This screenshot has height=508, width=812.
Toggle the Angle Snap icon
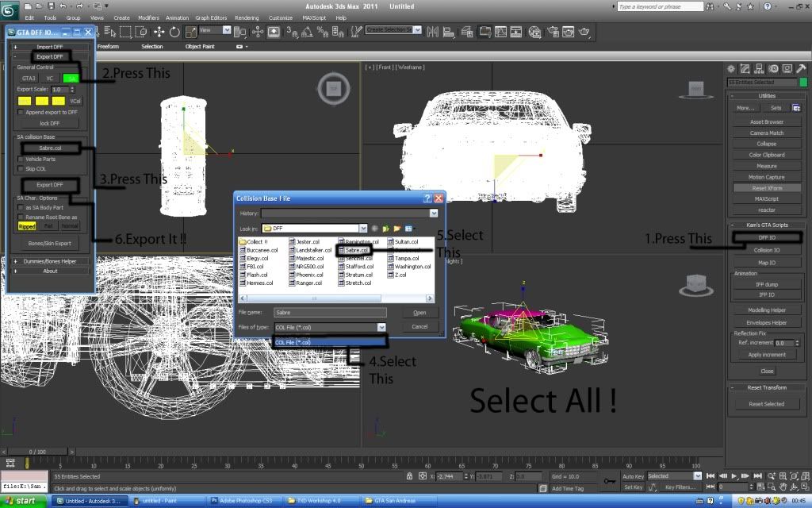point(307,32)
